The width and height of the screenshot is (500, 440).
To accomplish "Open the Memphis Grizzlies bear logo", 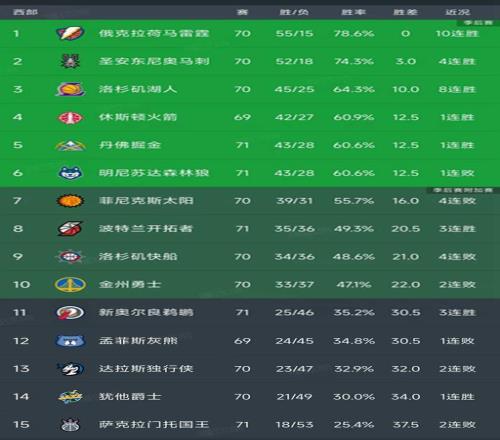I will point(70,341).
